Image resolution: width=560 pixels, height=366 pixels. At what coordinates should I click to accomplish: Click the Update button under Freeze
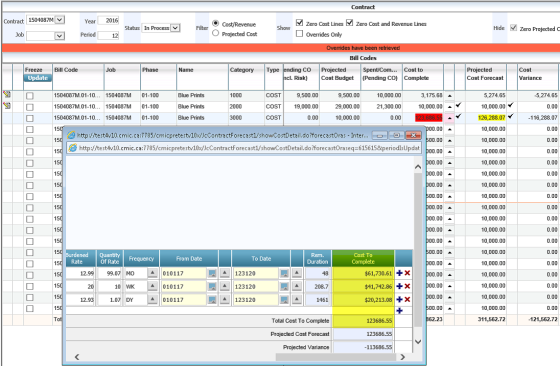(38, 78)
